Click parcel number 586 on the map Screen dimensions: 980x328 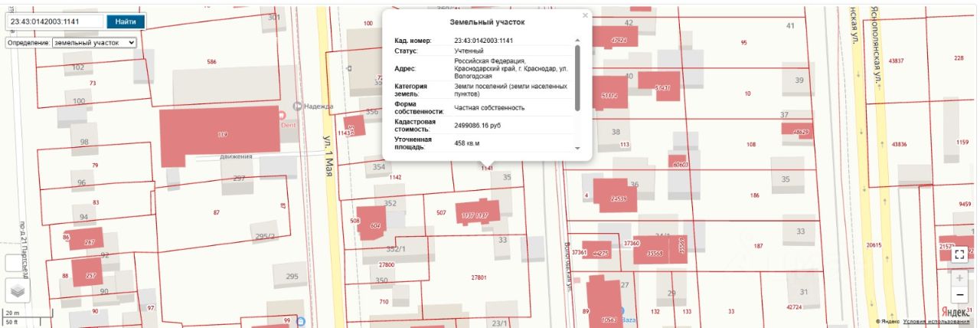pos(212,61)
